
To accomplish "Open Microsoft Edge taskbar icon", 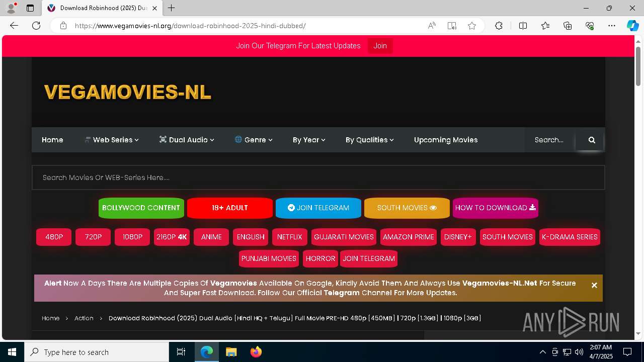I will coord(207,352).
